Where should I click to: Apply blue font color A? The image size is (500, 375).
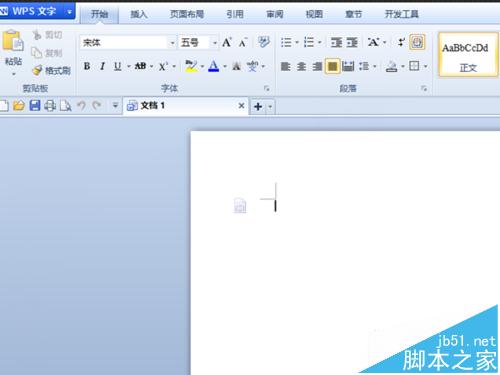coord(214,66)
